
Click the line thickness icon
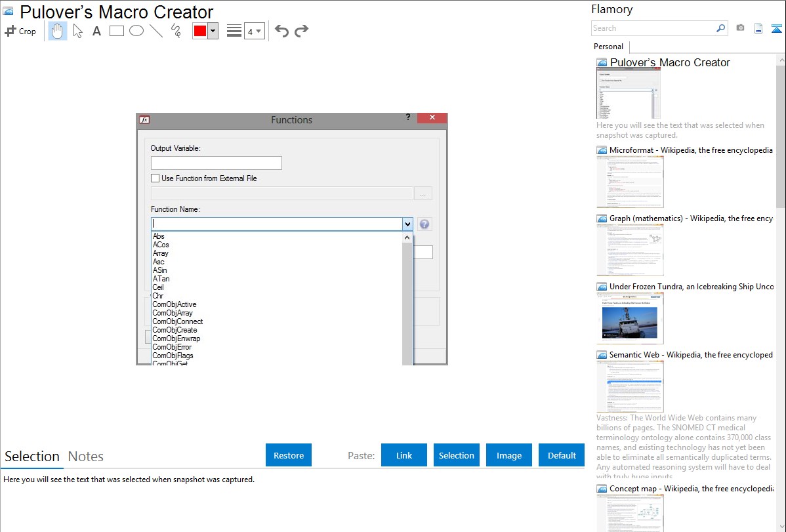[234, 31]
